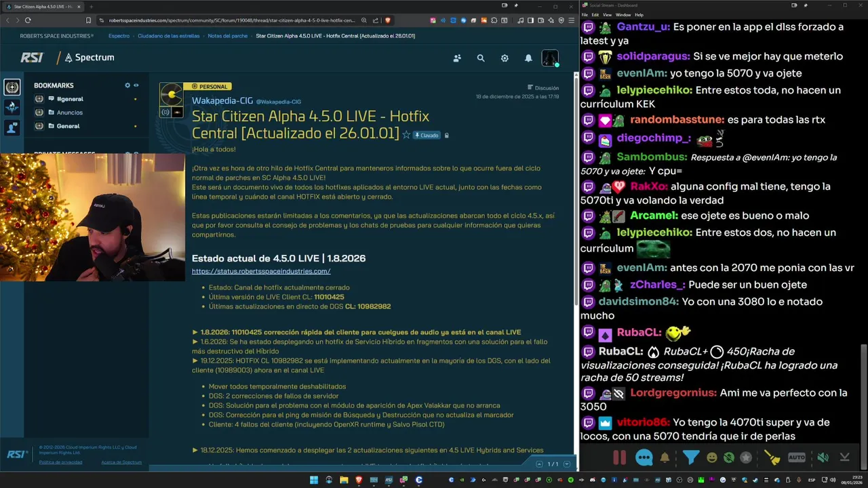Click the RSI logo in Spectrum header
868x488 pixels.
[x=32, y=58]
